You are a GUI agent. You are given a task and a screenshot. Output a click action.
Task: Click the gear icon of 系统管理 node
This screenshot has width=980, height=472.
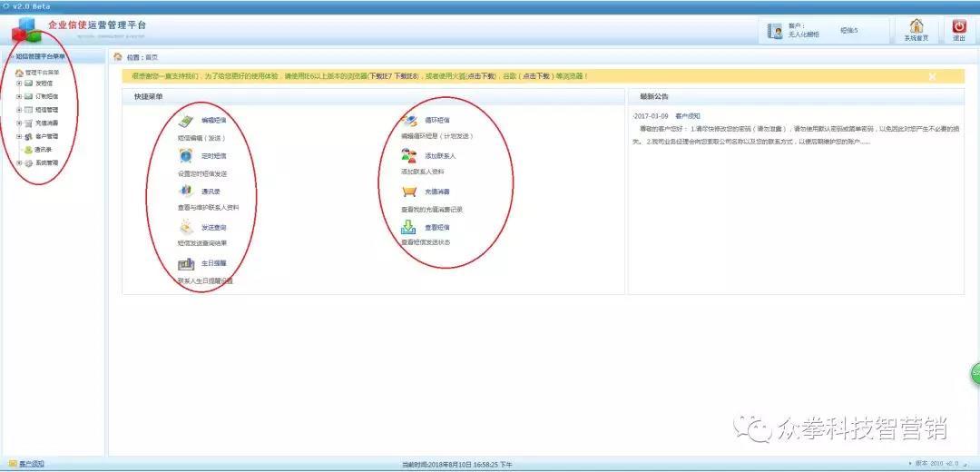click(29, 163)
